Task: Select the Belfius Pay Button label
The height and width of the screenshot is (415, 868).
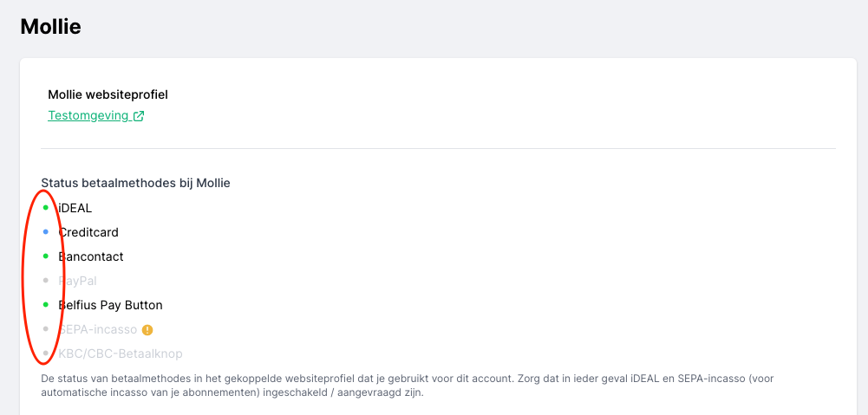Action: pyautogui.click(x=110, y=305)
